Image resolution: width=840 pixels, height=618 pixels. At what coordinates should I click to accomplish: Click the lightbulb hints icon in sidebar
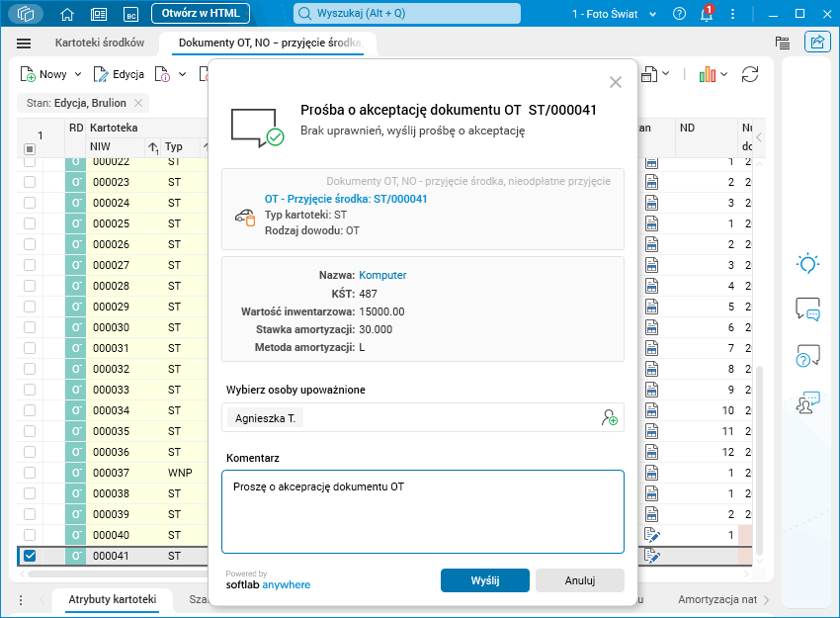[807, 263]
